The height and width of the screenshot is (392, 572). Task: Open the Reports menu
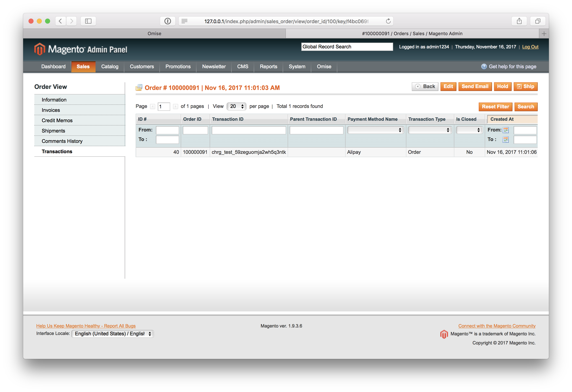tap(268, 66)
